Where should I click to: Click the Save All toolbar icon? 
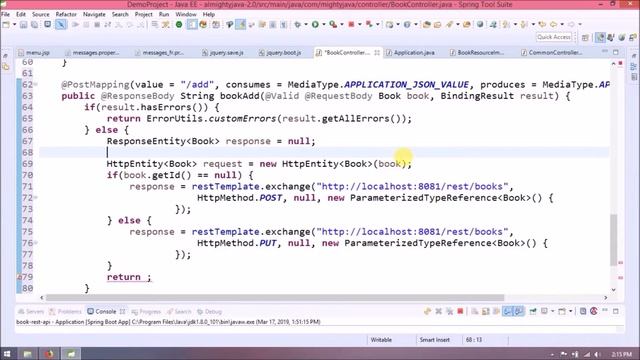click(35, 25)
